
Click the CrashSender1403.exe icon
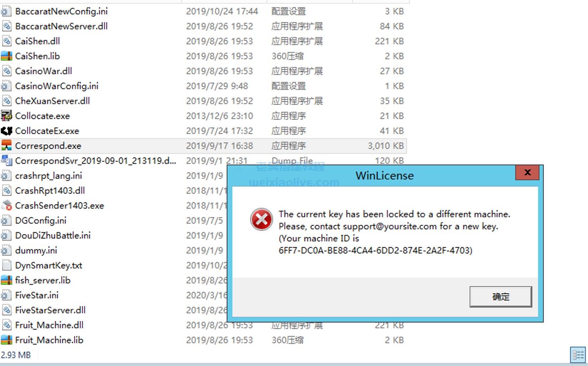[x=6, y=205]
